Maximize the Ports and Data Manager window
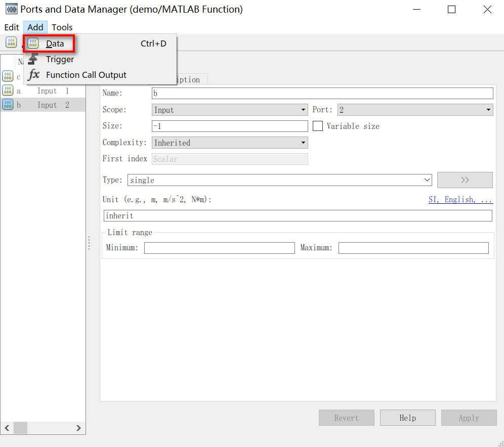Screen dimensions: 504x447 tap(451, 9)
